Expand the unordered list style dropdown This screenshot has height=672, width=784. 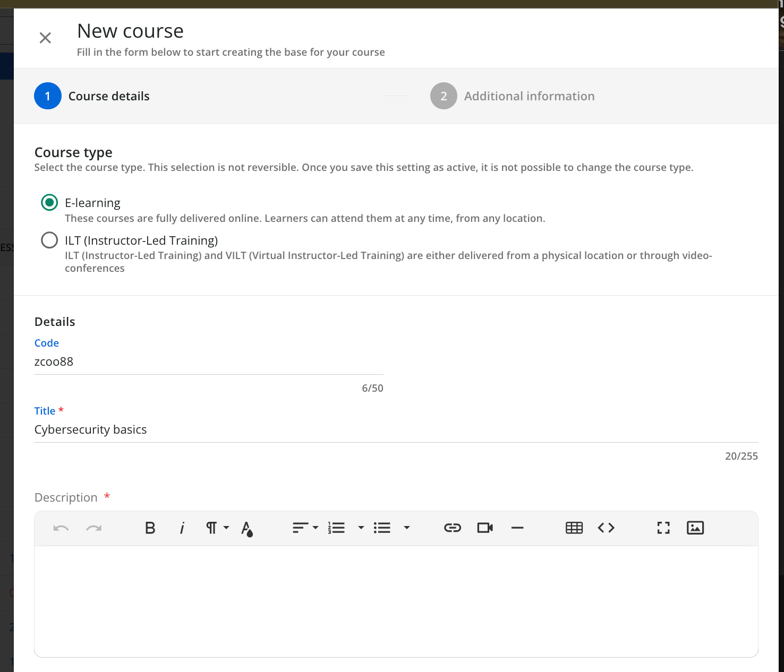click(407, 528)
